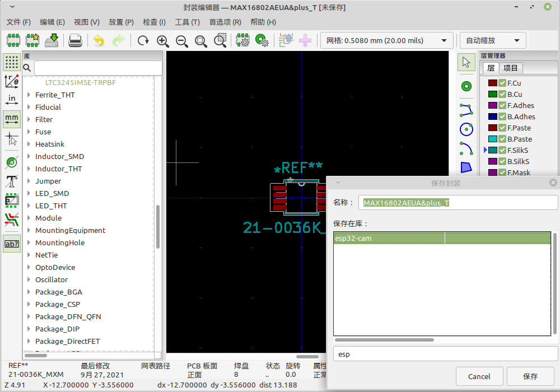Click the F.Cu layer color swatch

493,83
